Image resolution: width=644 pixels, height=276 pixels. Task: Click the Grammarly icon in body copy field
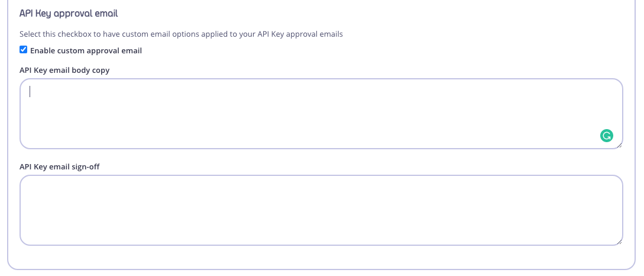point(607,136)
